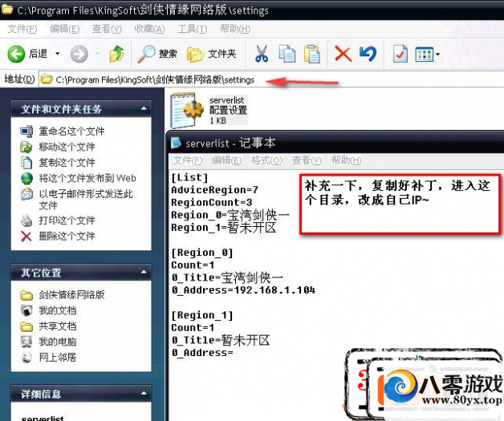
Task: Collapse the 详细信息 panel
Action: (x=144, y=394)
